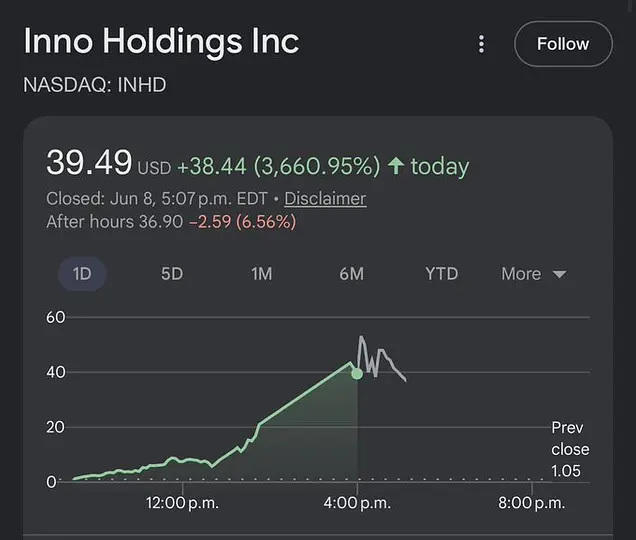Image resolution: width=636 pixels, height=540 pixels.
Task: Click the NASDAQ: INHD ticker text
Action: point(95,85)
